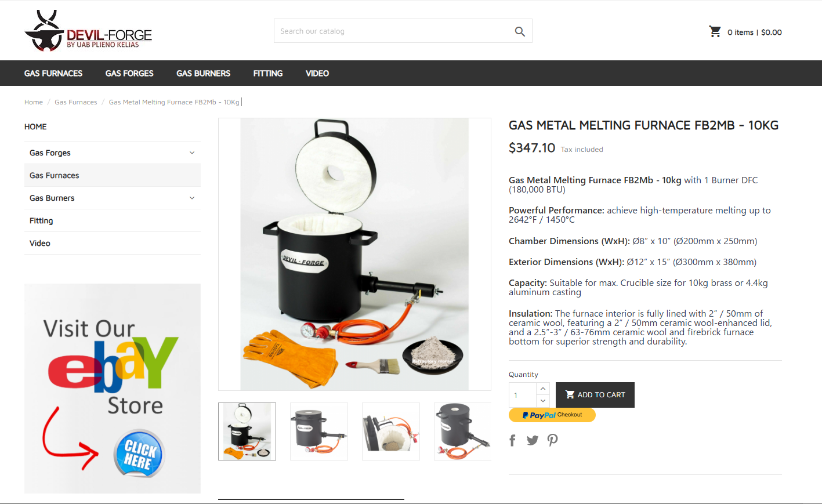Screen dimensions: 822x504
Task: Open the Gas Furnaces menu
Action: click(x=53, y=73)
